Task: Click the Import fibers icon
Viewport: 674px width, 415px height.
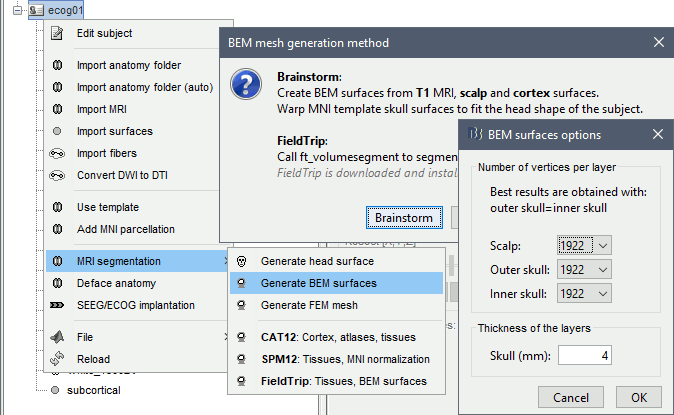Action: [56, 153]
